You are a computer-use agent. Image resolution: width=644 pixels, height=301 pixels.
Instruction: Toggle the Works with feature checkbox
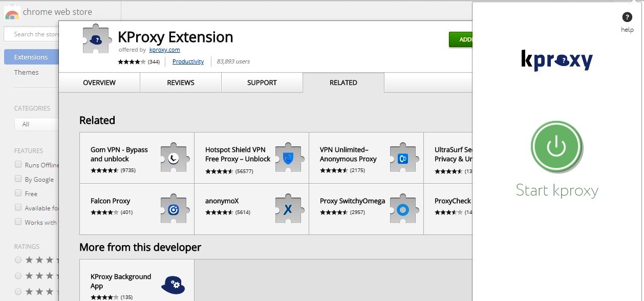pyautogui.click(x=18, y=222)
